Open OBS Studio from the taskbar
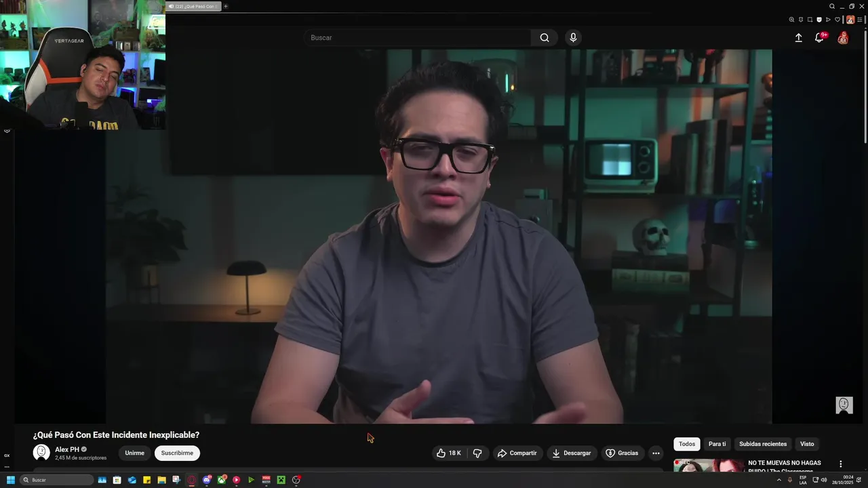The width and height of the screenshot is (868, 488). click(296, 480)
